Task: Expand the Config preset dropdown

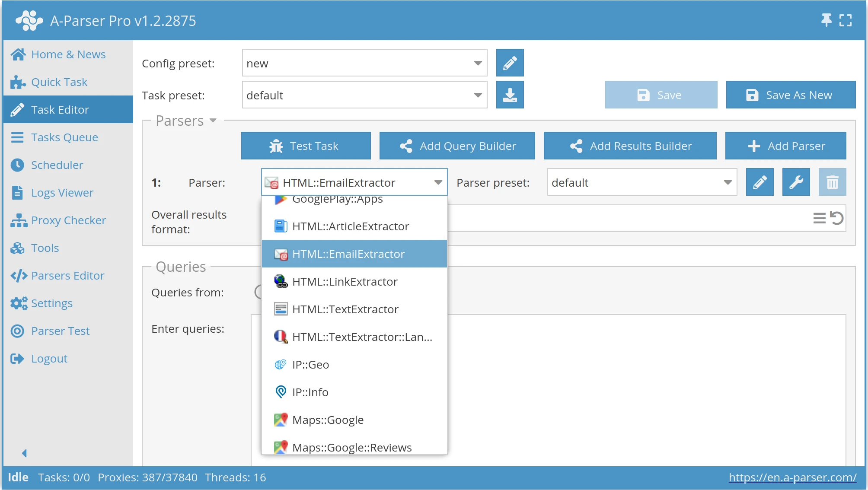Action: click(478, 63)
